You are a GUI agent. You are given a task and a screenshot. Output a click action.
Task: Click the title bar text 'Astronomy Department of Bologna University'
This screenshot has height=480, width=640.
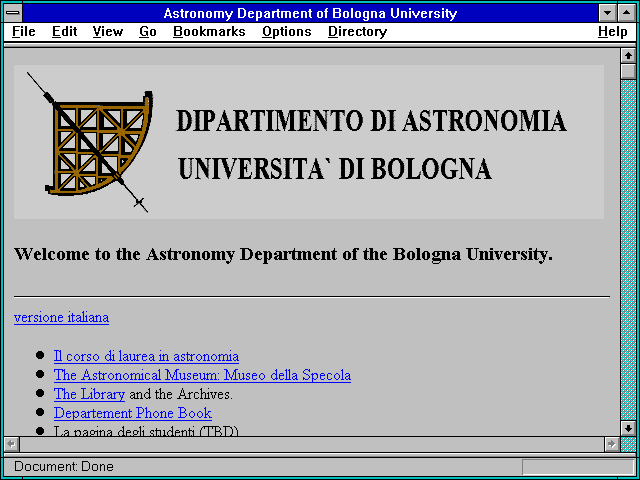(x=310, y=13)
